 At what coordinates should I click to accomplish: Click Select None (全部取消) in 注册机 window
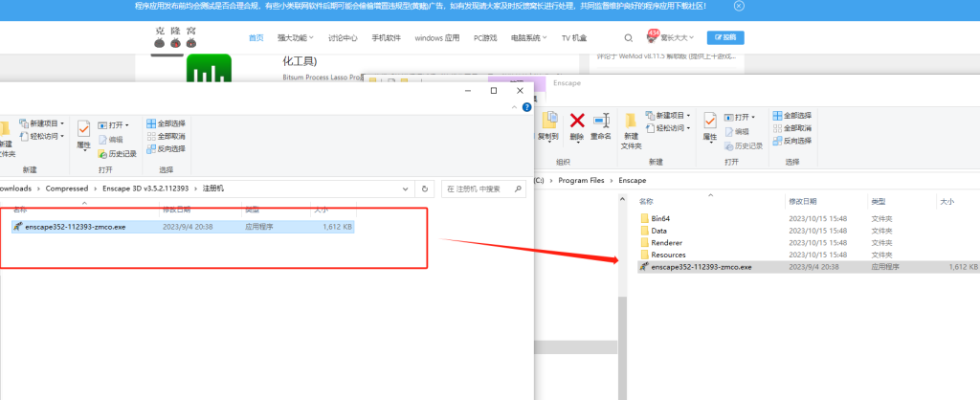tap(167, 136)
